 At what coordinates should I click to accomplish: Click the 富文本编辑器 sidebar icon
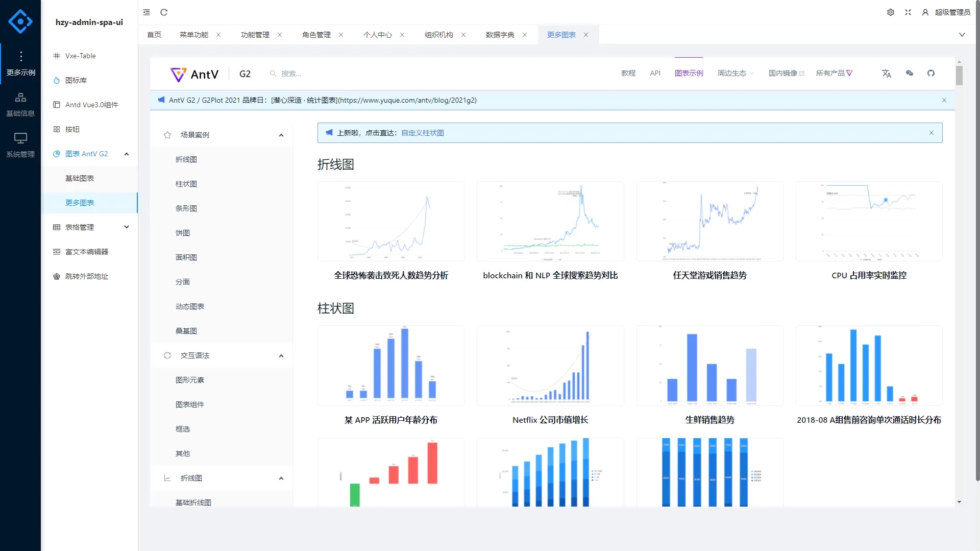(x=56, y=251)
